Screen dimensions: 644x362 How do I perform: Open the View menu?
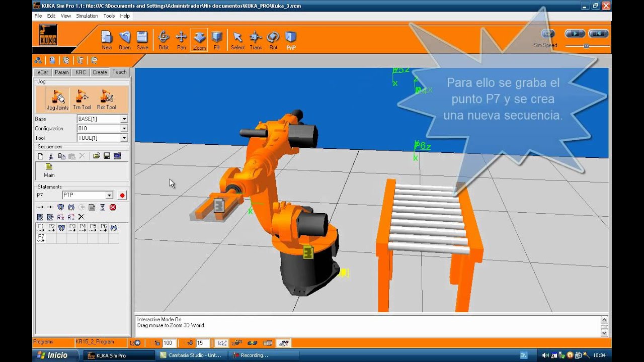coord(66,16)
